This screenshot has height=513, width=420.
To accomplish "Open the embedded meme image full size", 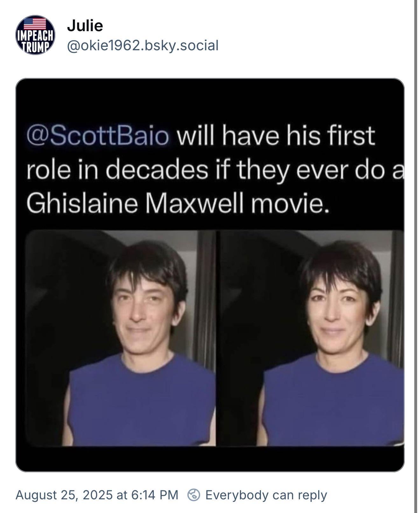I will (210, 275).
